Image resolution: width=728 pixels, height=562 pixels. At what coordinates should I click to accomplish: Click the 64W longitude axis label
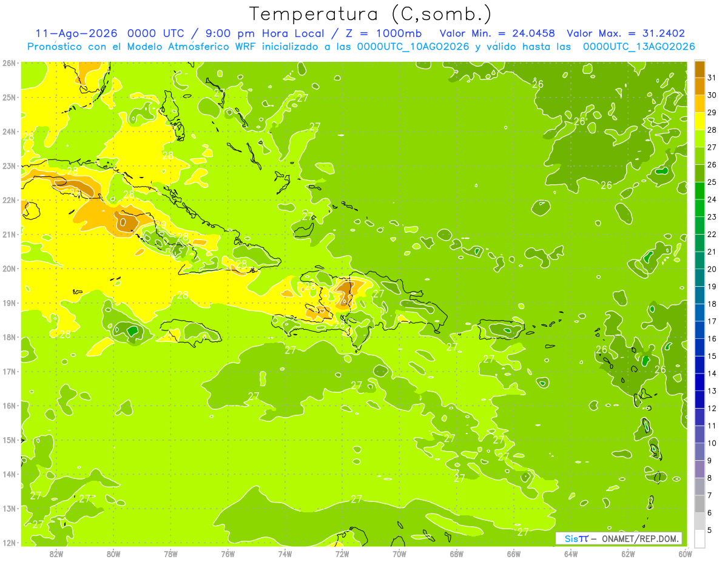click(571, 554)
